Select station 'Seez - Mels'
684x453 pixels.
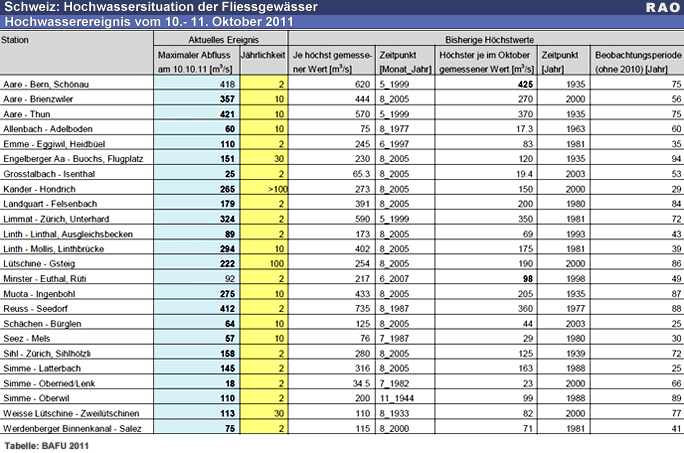pyautogui.click(x=27, y=339)
